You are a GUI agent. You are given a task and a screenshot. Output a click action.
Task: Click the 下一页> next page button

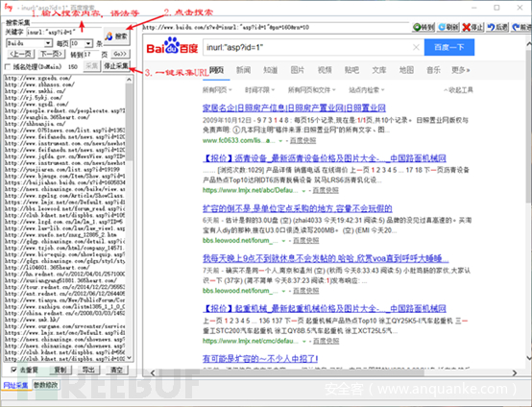coord(51,54)
